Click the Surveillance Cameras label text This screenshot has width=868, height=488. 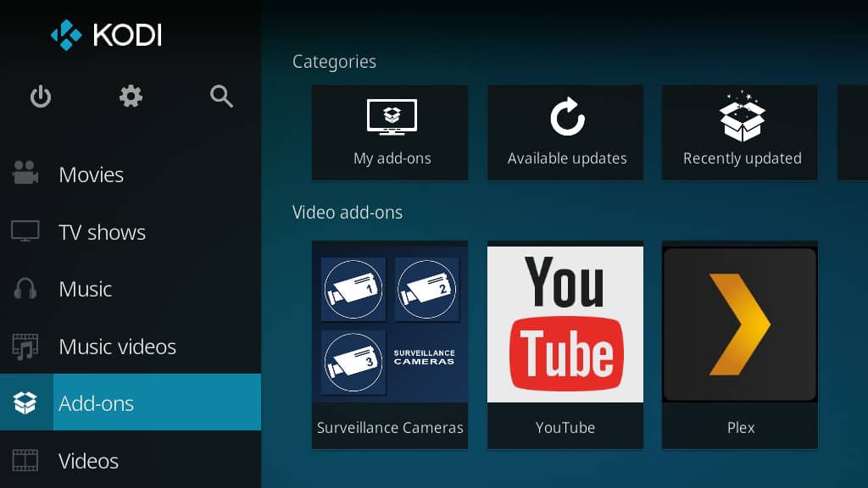click(x=390, y=428)
